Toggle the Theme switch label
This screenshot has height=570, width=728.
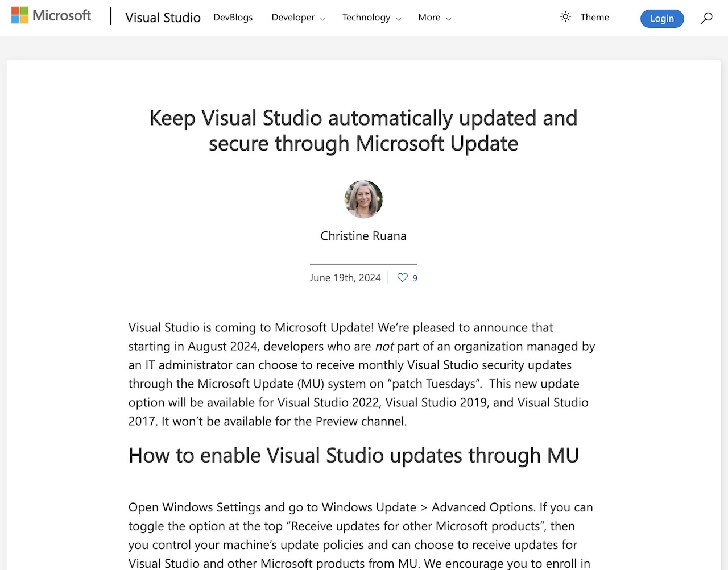click(595, 17)
